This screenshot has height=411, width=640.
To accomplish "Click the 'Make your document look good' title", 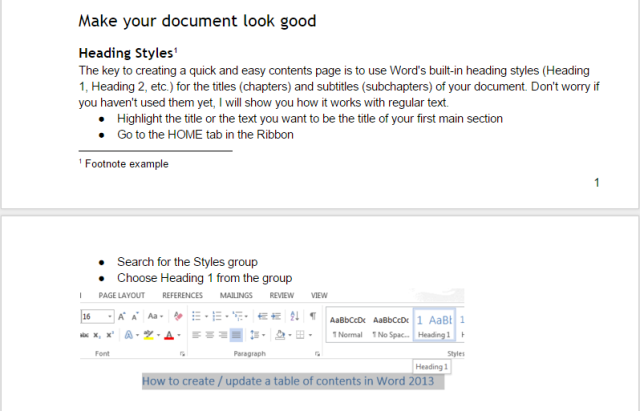I will (x=197, y=20).
